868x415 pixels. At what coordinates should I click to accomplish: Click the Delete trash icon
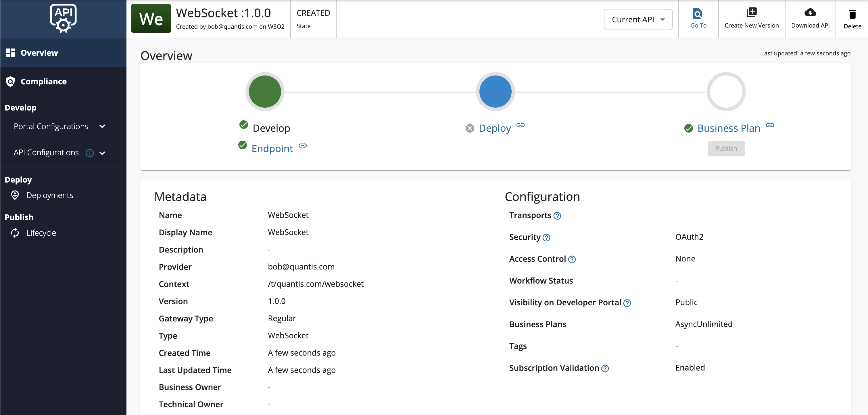pos(852,14)
